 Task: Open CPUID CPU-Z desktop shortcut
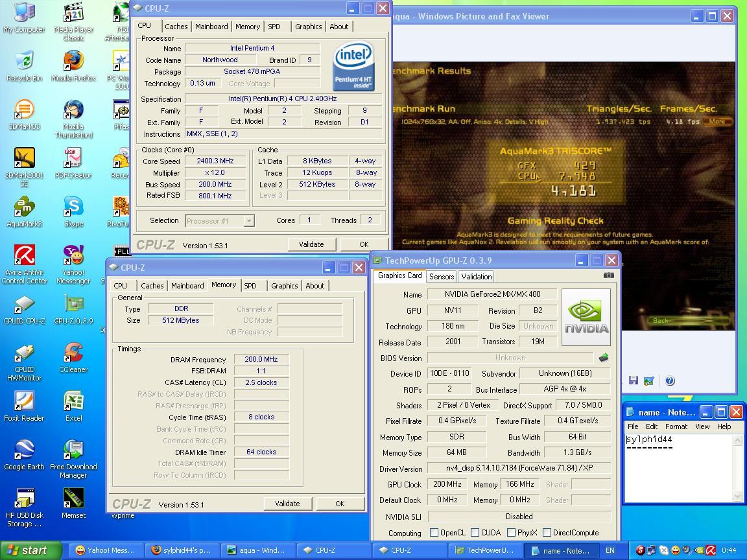click(24, 309)
